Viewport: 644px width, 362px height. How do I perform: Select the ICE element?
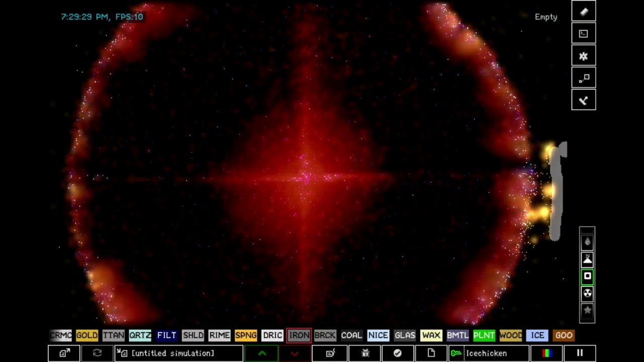pos(537,335)
